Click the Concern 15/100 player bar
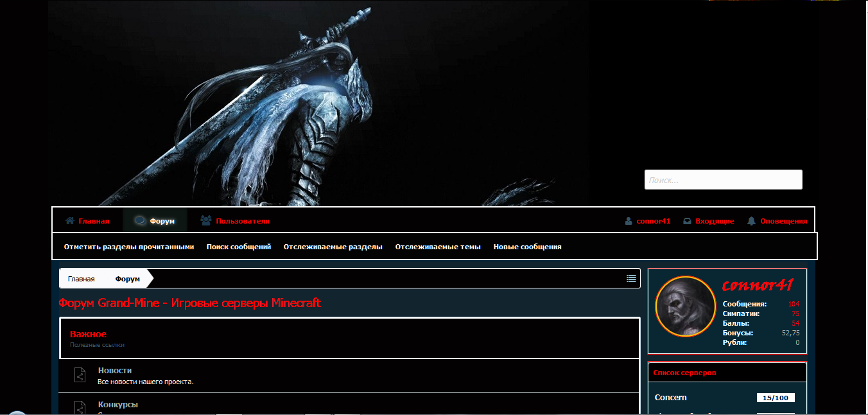 tap(776, 398)
